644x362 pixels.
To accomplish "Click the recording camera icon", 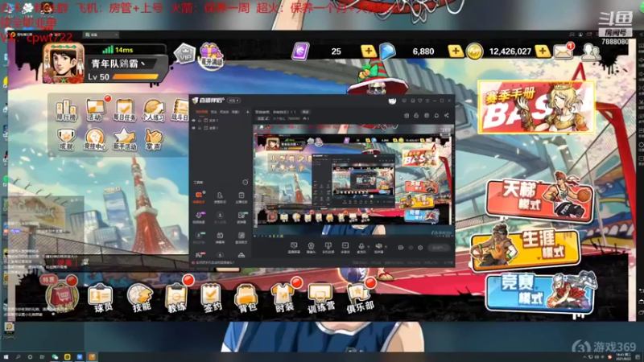I will [x=400, y=248].
